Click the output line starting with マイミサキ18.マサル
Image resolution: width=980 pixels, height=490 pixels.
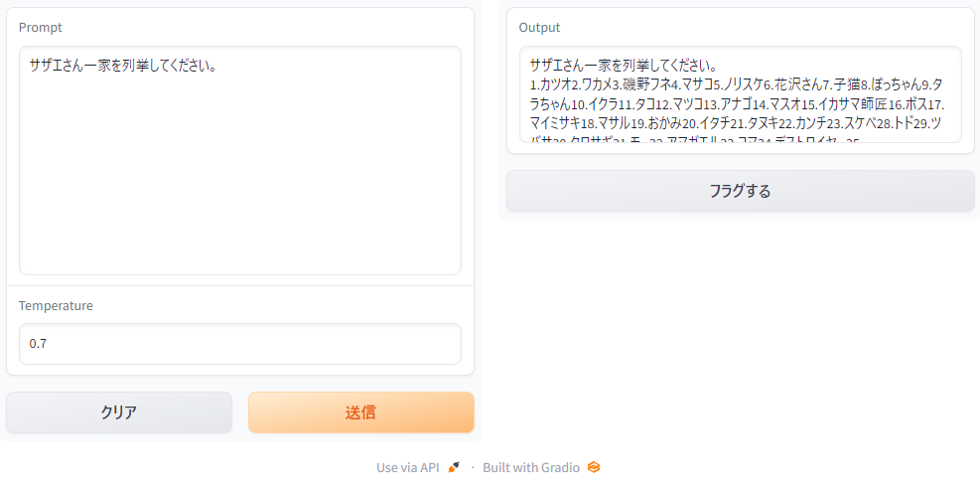coord(735,123)
